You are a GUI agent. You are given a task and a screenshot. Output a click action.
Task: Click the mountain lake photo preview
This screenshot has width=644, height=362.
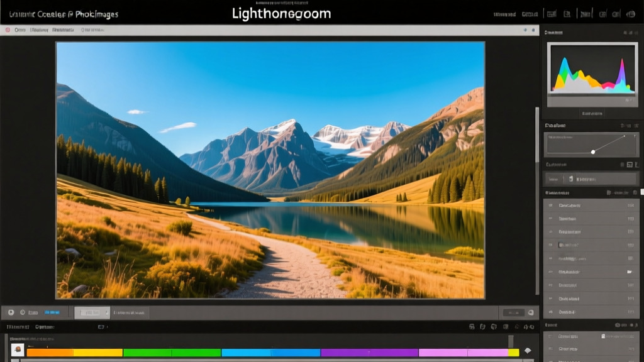pyautogui.click(x=270, y=170)
